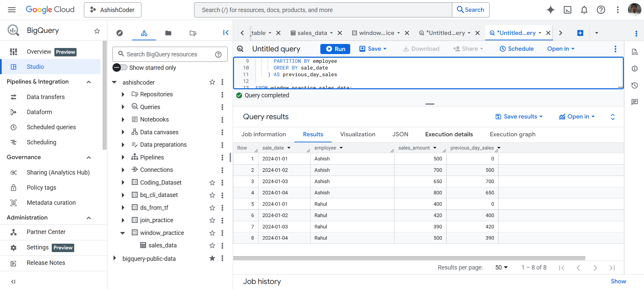The height and width of the screenshot is (289, 644).
Task: Collapse the Pipelines & Integration section
Action: click(89, 82)
